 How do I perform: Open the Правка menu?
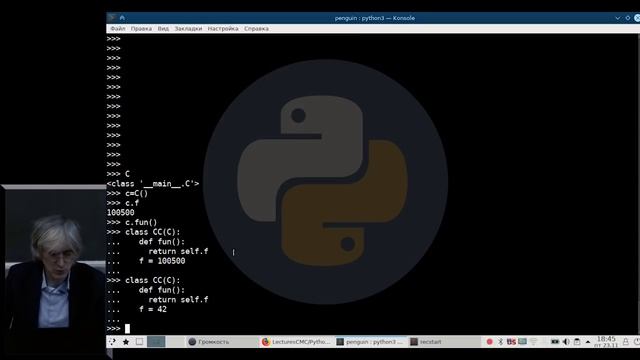point(141,29)
